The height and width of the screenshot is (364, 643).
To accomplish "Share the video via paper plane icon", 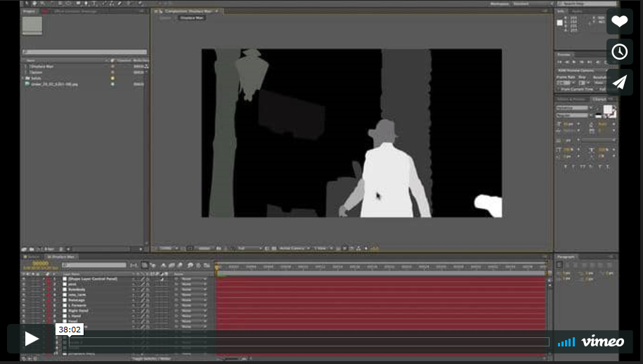I will tap(619, 82).
